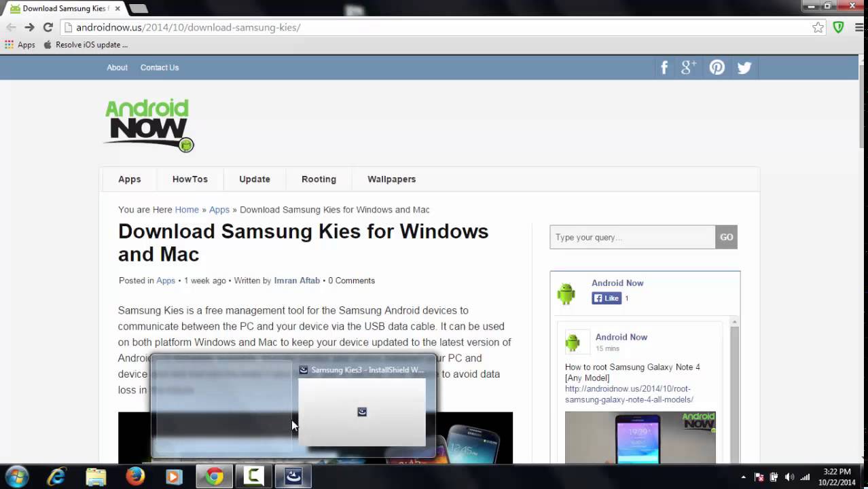Open Apps category in Posted in

click(166, 280)
